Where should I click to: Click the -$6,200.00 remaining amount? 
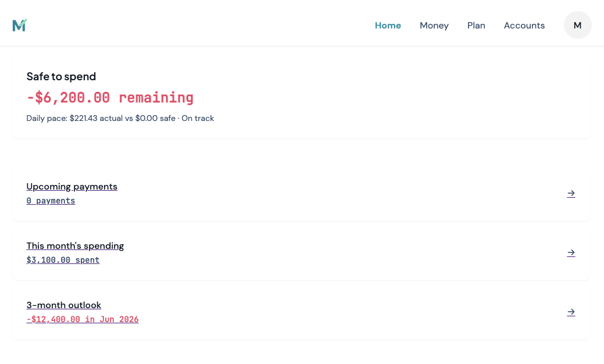click(110, 98)
